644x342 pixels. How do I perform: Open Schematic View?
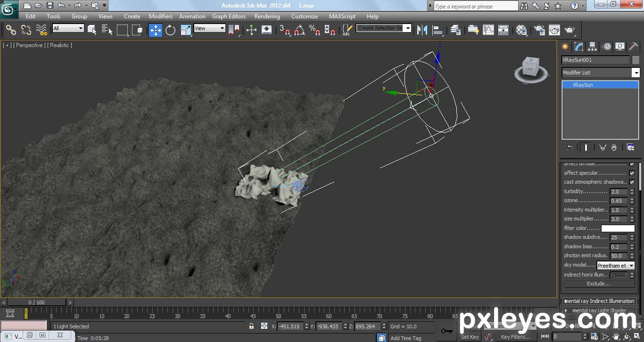503,30
